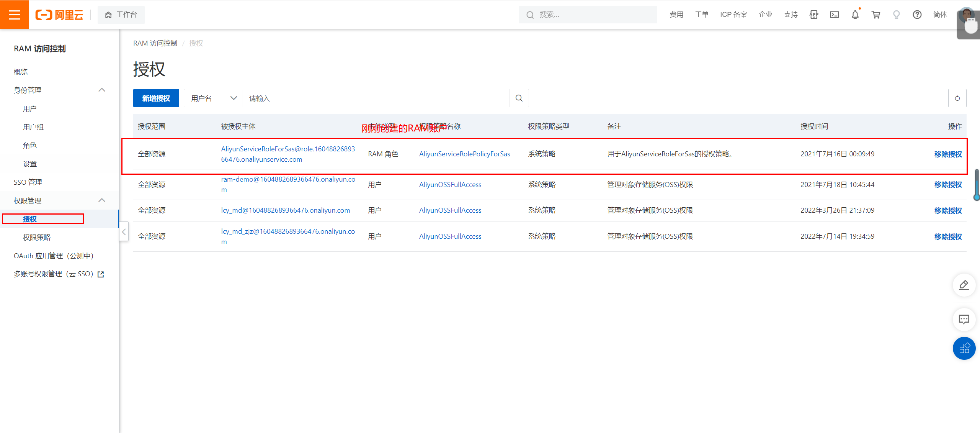980x433 pixels.
Task: Open the API explorer icon
Action: [814, 15]
